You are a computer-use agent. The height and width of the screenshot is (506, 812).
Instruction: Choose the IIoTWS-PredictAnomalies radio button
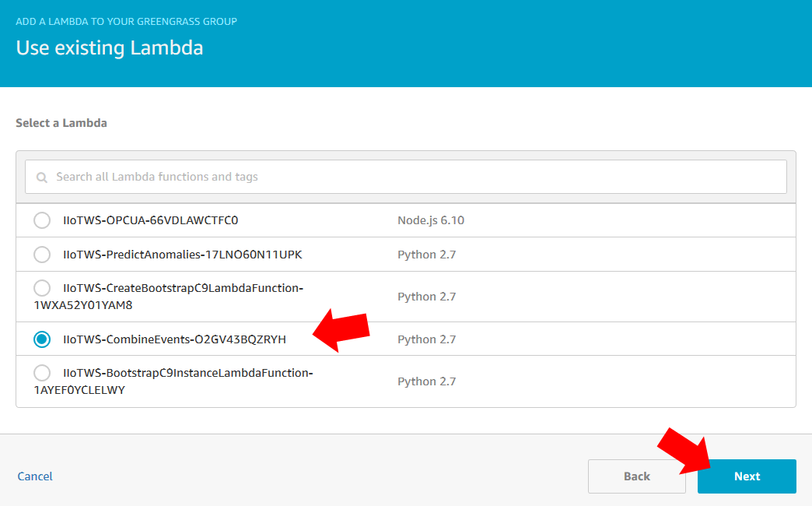[x=42, y=255]
